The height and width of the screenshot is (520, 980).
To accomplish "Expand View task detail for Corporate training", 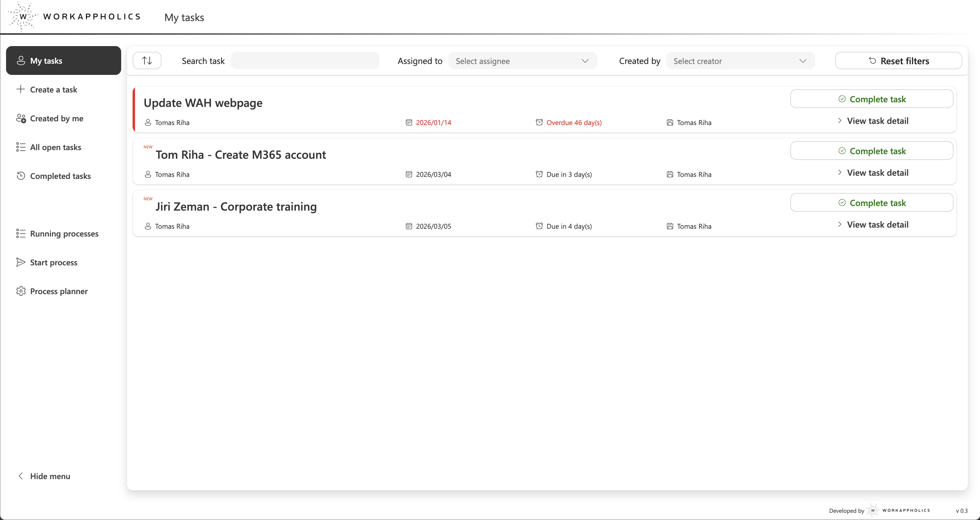I will tap(873, 225).
